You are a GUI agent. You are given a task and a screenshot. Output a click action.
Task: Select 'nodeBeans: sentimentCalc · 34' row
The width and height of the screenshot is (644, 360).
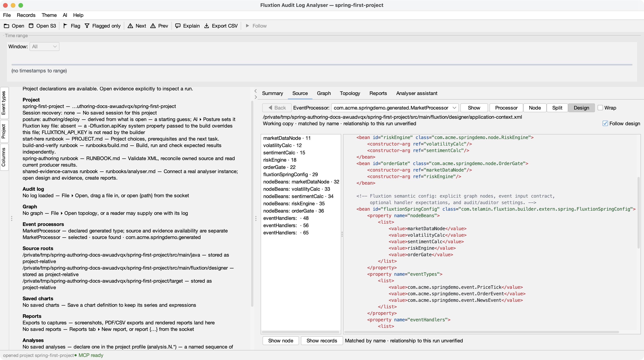click(x=301, y=196)
